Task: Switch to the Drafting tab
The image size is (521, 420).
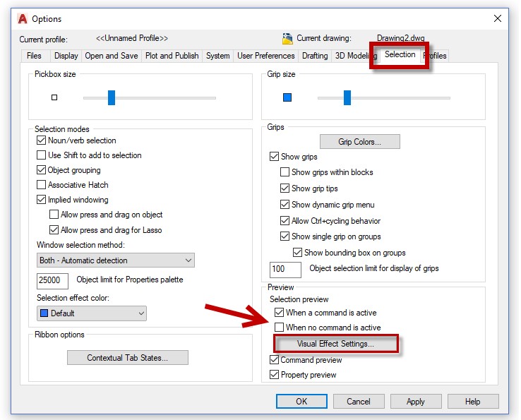Action: coord(315,56)
